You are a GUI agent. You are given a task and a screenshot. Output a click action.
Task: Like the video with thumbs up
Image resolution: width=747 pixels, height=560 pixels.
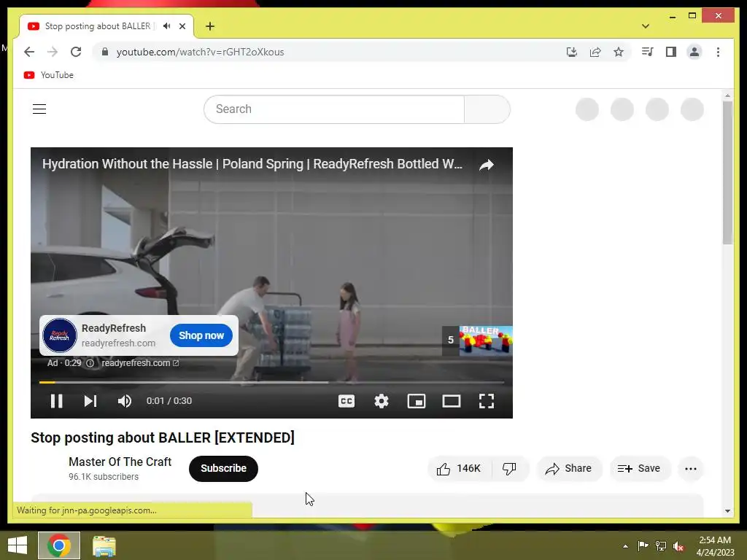click(x=459, y=469)
